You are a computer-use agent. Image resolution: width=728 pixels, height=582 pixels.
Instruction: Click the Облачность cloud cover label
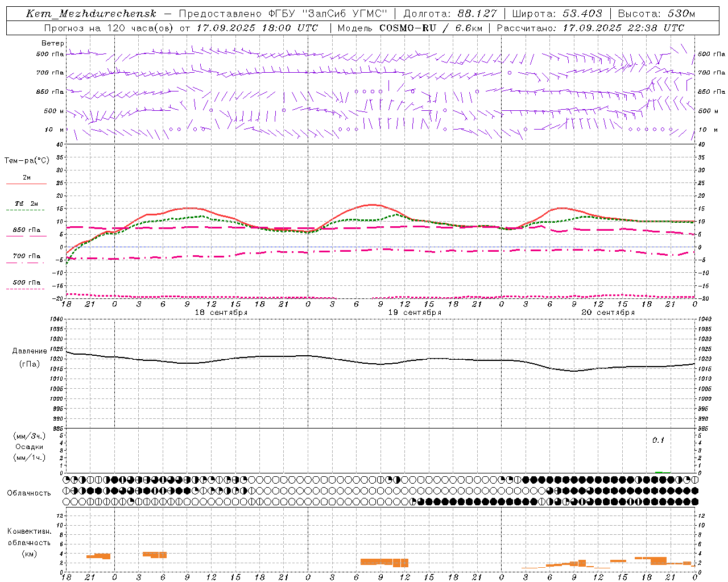click(29, 493)
